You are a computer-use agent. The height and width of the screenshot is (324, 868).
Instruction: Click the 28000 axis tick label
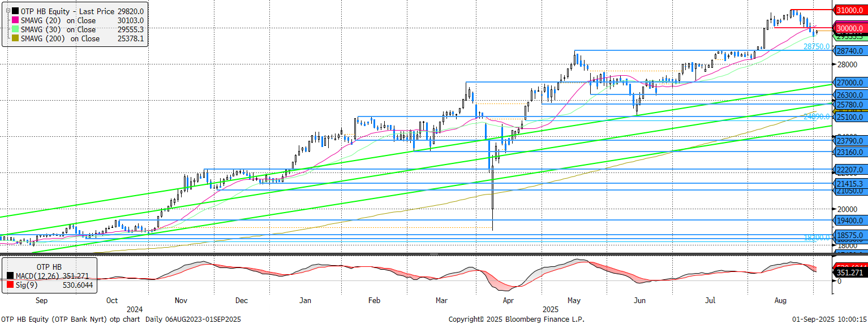(x=847, y=64)
